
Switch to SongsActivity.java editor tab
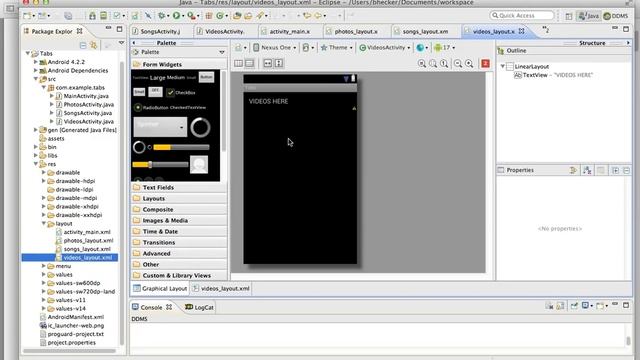(160, 31)
